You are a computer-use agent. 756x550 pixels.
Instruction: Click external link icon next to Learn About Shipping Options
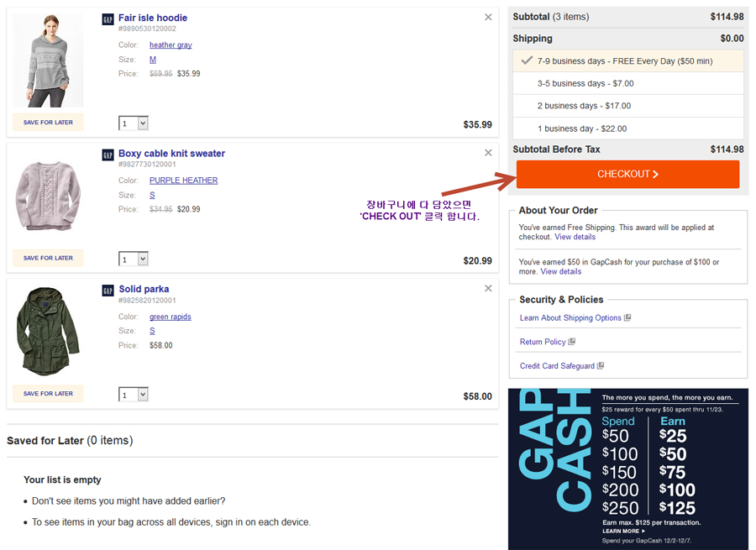pos(627,317)
